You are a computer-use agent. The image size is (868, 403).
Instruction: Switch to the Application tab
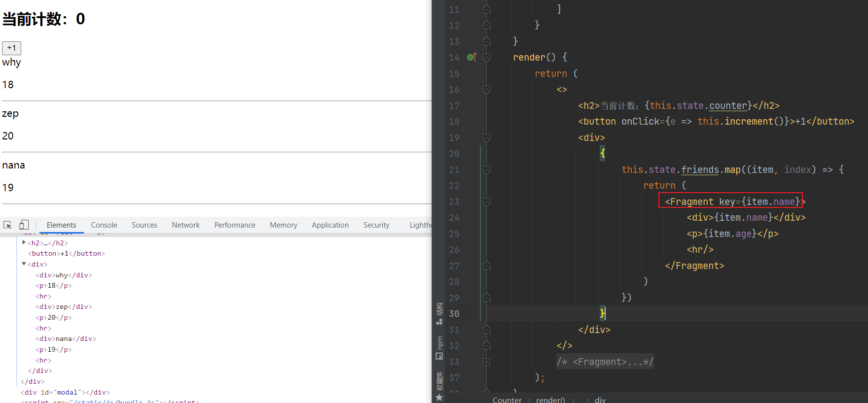[x=330, y=225]
